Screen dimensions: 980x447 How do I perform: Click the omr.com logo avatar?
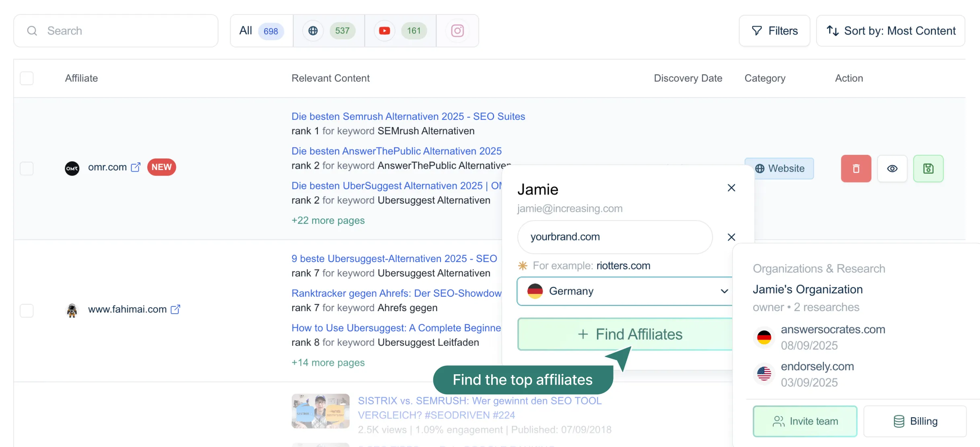[x=72, y=168]
